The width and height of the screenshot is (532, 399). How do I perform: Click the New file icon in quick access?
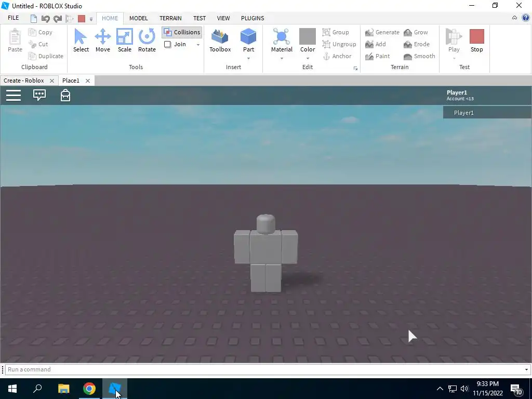tap(34, 18)
